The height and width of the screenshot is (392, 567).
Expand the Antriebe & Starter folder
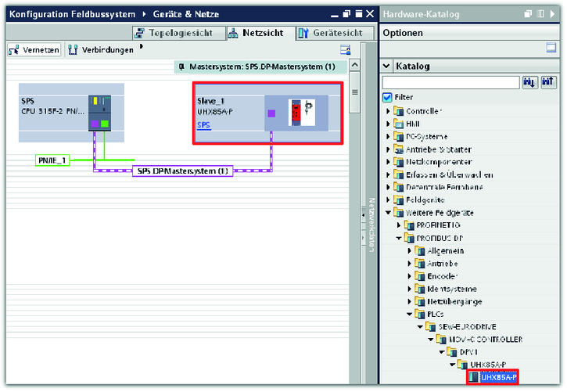click(388, 149)
